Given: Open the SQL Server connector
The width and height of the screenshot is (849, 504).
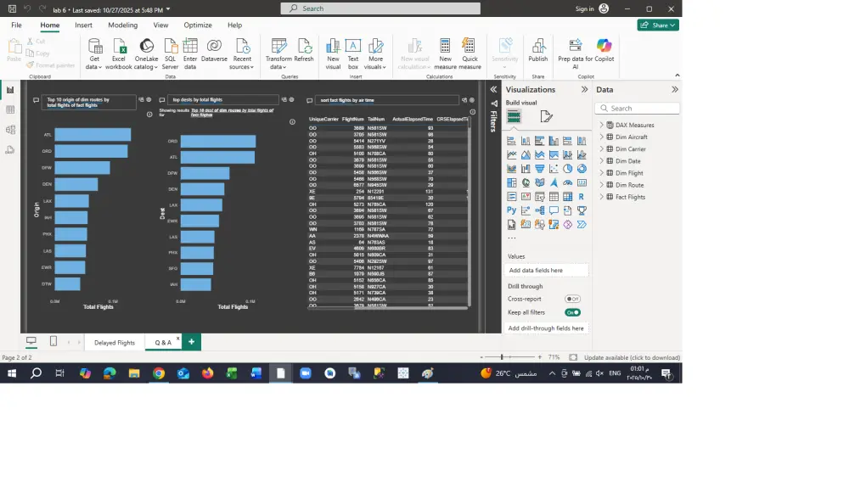Looking at the screenshot, I should point(170,53).
